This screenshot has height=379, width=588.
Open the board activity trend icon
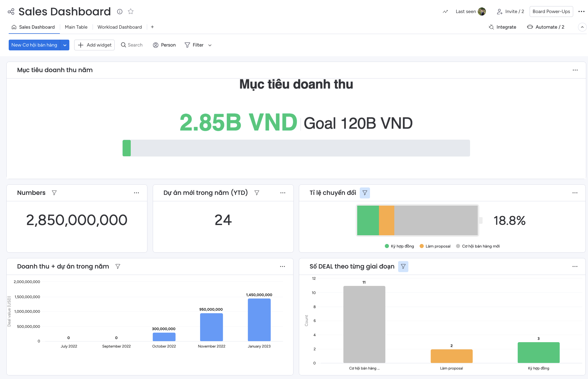point(445,12)
